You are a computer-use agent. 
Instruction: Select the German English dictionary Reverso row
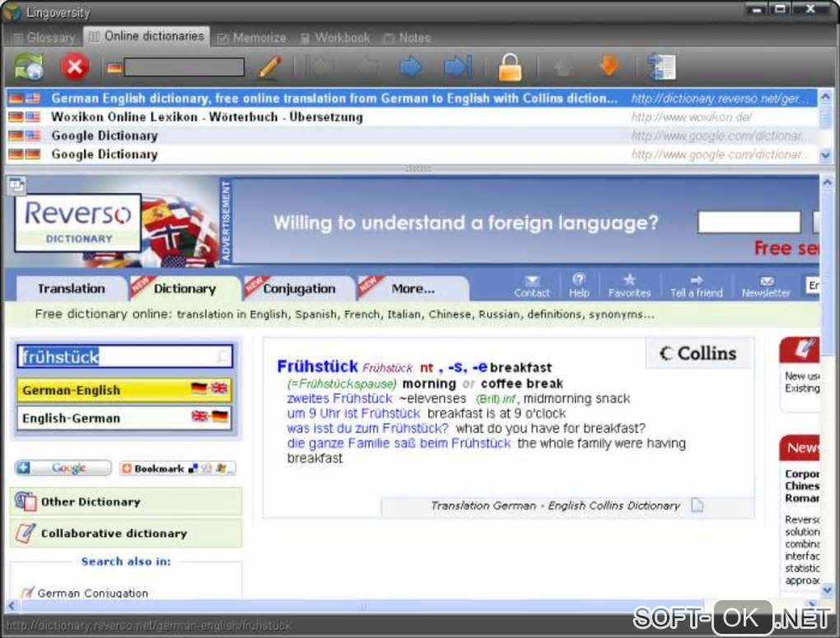pyautogui.click(x=412, y=98)
